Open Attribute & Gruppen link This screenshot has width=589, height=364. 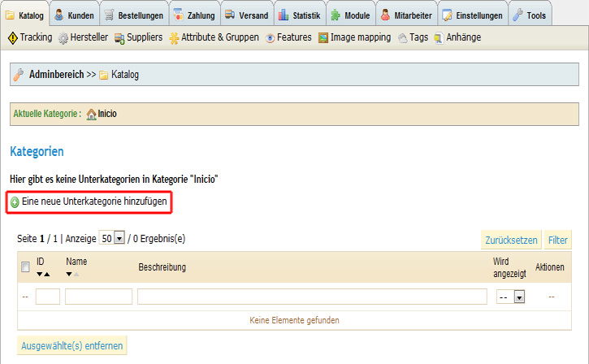pyautogui.click(x=220, y=37)
